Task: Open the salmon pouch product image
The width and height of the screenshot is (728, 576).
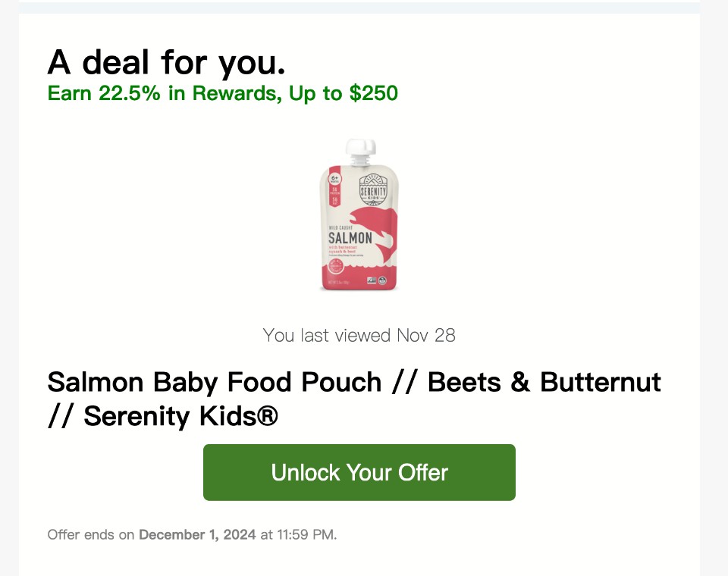Action: pos(359,215)
